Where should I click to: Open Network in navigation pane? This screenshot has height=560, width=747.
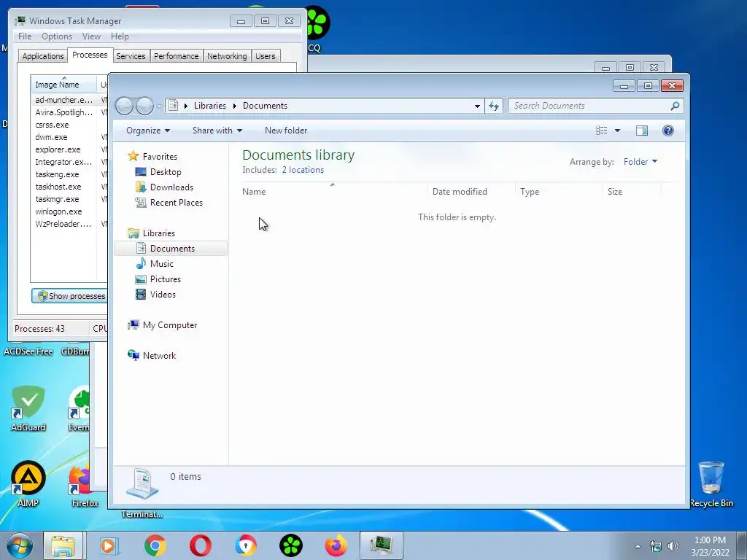click(159, 356)
